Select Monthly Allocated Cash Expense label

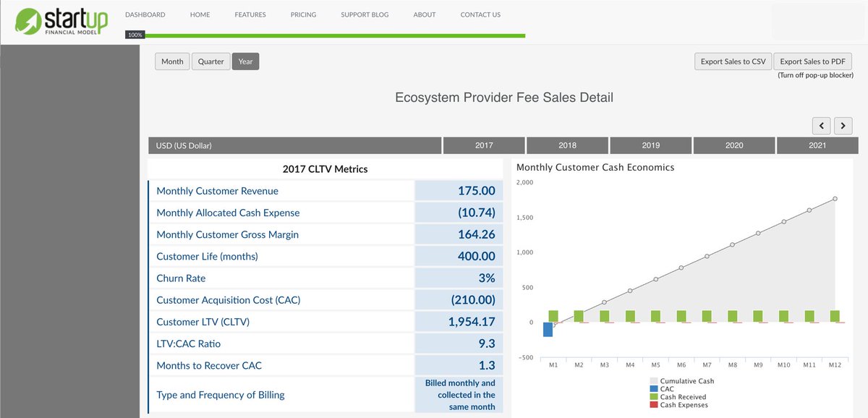[228, 213]
